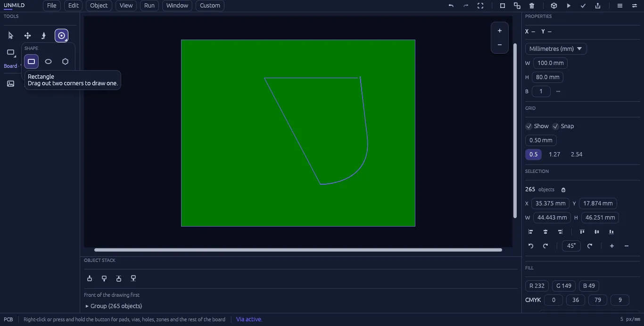Zoom in with the canvas plus button

pyautogui.click(x=500, y=31)
